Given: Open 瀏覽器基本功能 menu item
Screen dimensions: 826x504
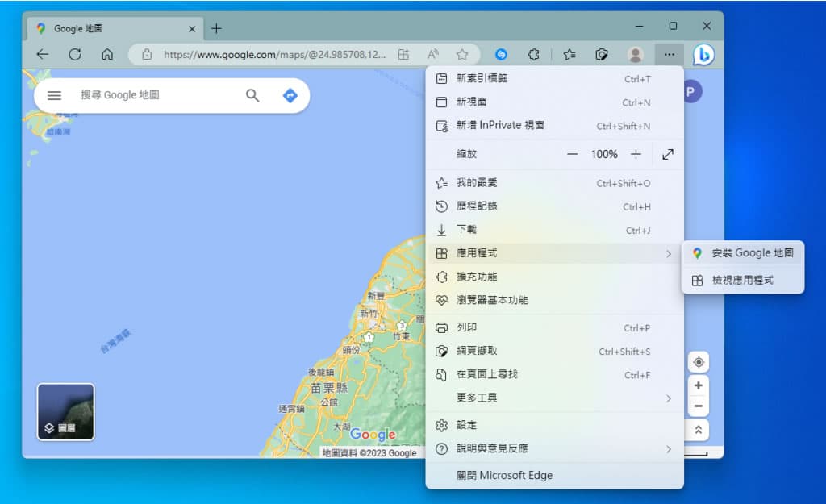Looking at the screenshot, I should [555, 300].
